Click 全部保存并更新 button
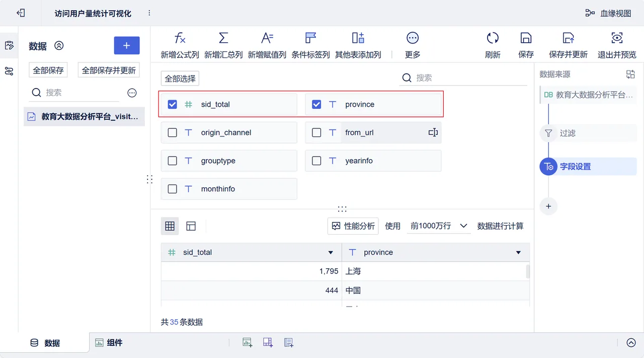644x358 pixels. point(109,70)
